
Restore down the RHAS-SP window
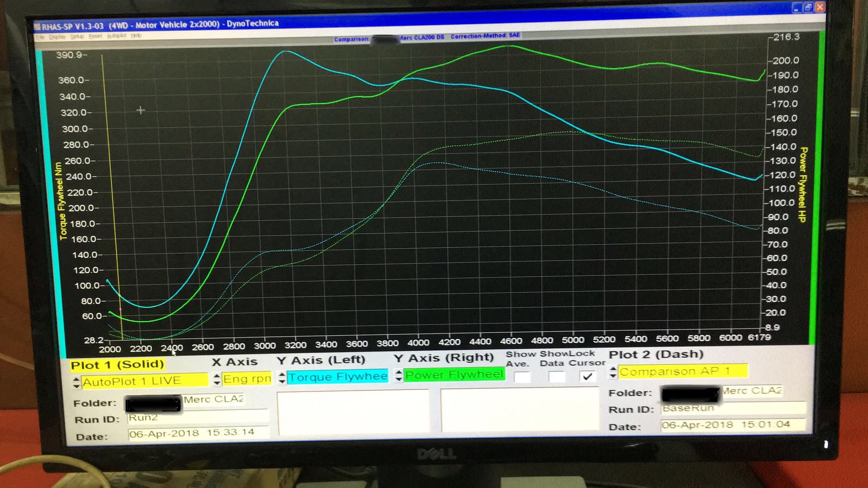point(808,7)
